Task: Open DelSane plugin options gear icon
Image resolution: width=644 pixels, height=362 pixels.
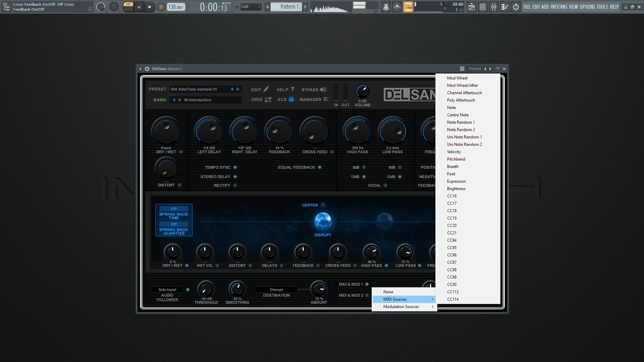Action: [147, 69]
